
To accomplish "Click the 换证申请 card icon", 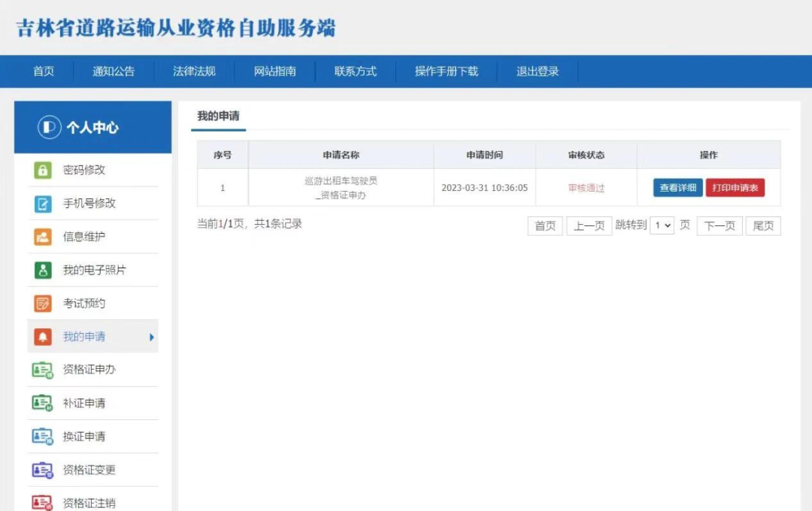I will click(x=43, y=437).
